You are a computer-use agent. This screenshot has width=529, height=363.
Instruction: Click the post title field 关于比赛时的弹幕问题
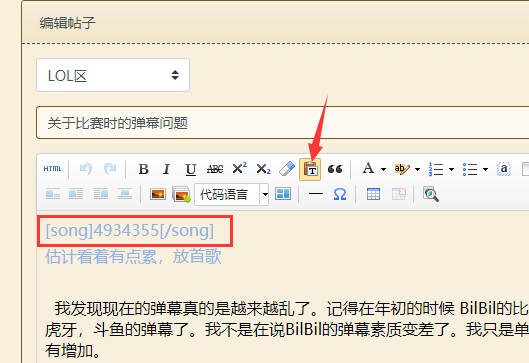pos(283,123)
